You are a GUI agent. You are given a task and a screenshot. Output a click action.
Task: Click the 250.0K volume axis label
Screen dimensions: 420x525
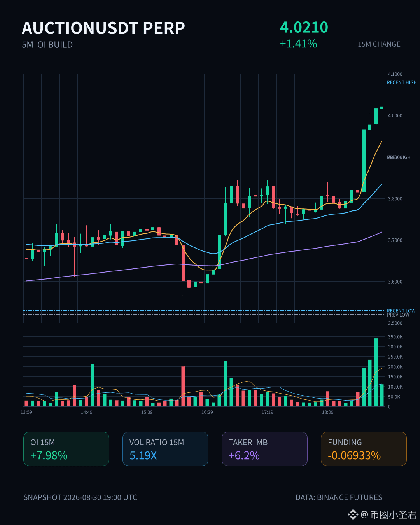point(395,357)
